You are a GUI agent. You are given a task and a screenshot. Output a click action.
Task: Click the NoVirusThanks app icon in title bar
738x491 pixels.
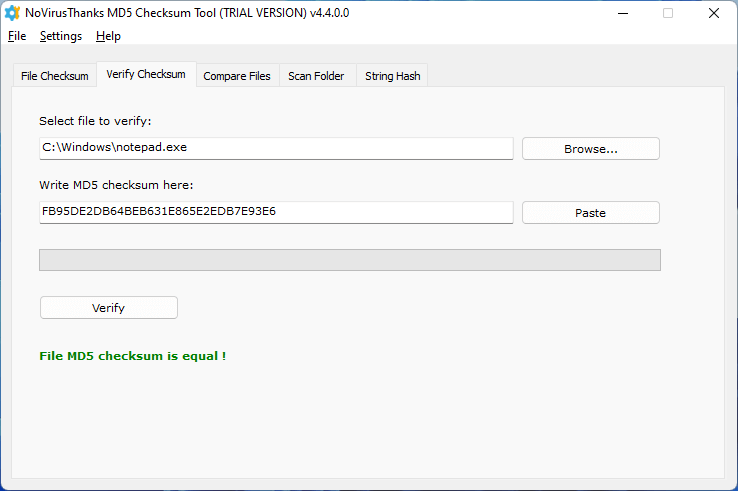12,13
